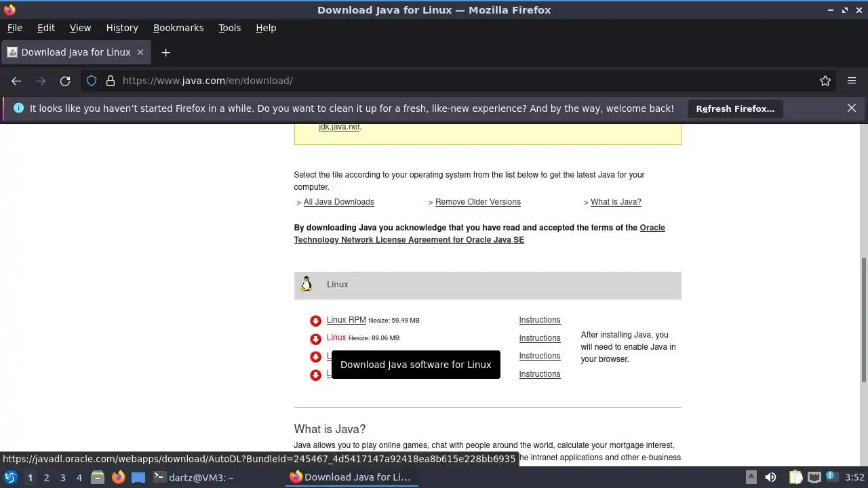This screenshot has height=488, width=868.
Task: Open the All Java Downloads link
Action: tap(339, 202)
